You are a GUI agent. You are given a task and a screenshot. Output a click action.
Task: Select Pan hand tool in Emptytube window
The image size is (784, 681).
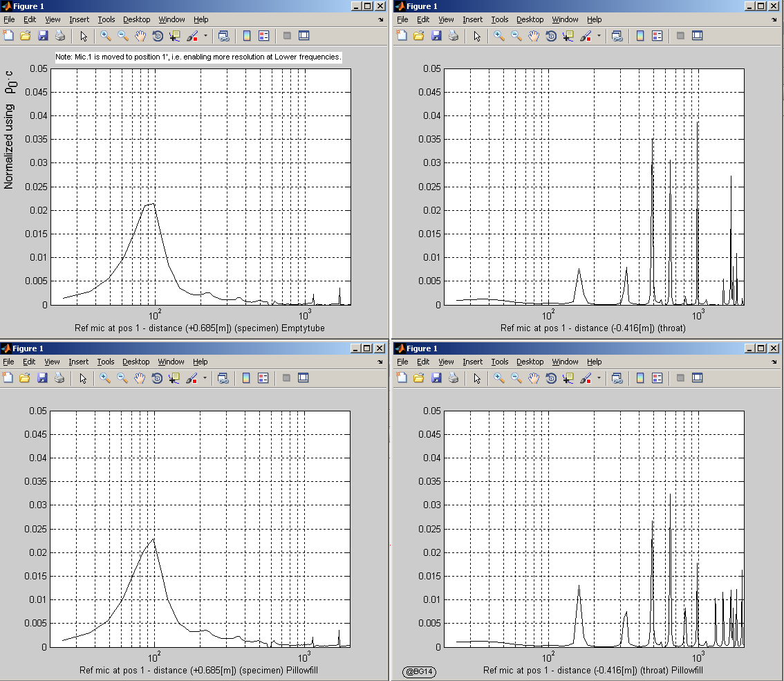[x=140, y=35]
